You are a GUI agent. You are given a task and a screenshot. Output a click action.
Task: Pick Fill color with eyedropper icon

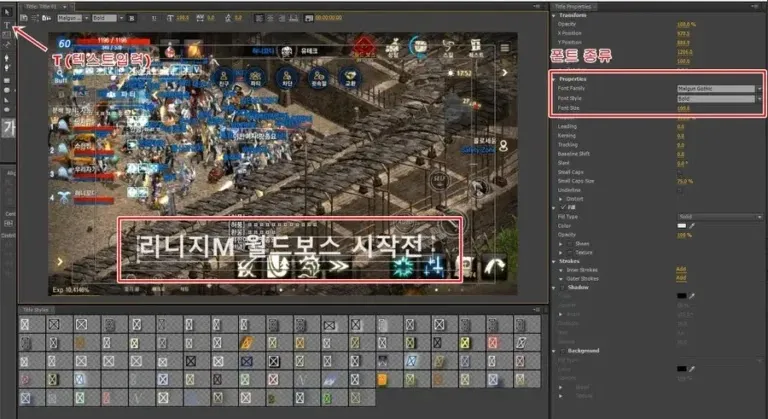(x=692, y=226)
